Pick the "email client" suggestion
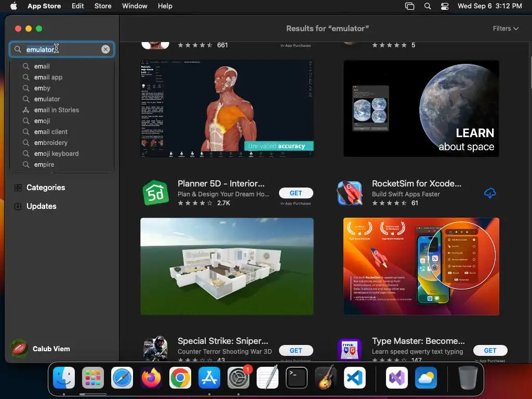 [x=62, y=131]
